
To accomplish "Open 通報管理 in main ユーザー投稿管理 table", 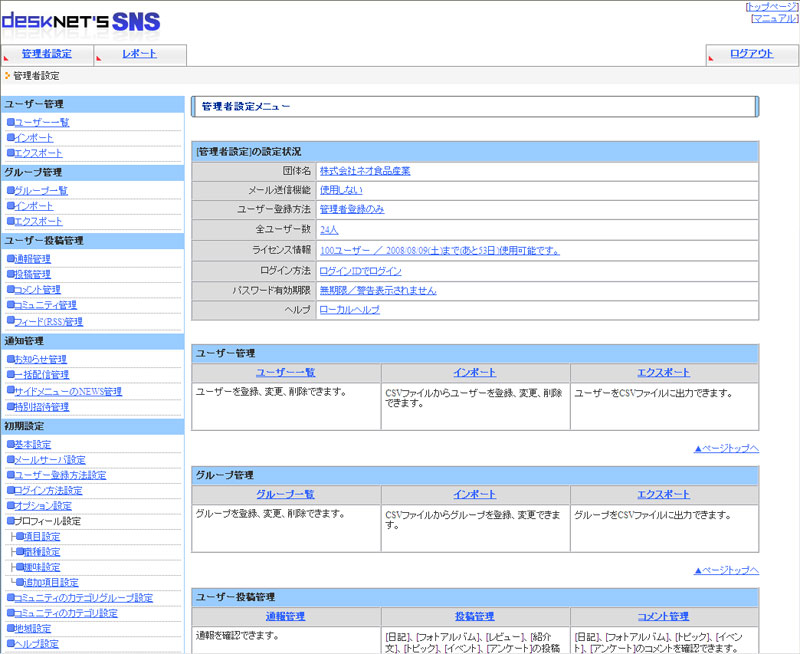I will pyautogui.click(x=286, y=616).
